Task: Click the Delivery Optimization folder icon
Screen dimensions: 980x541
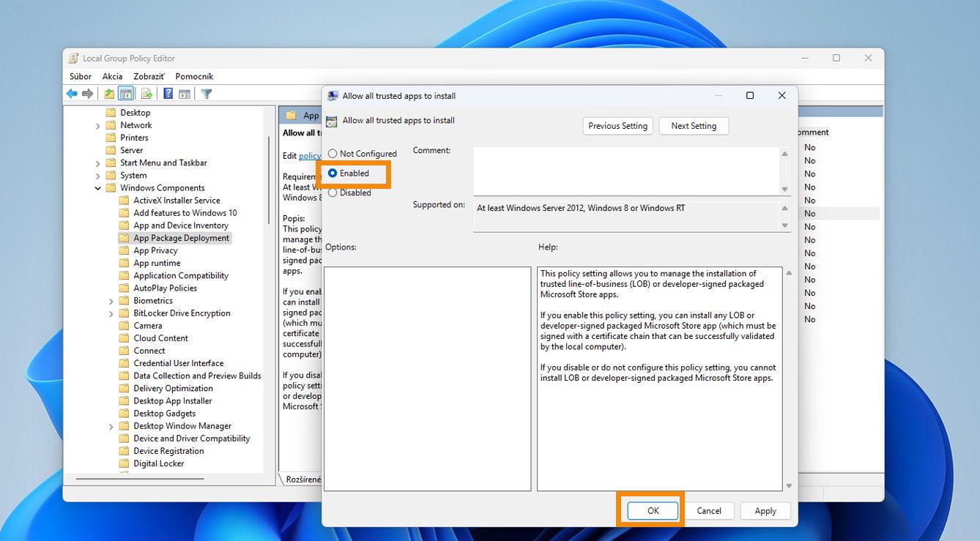Action: (125, 389)
